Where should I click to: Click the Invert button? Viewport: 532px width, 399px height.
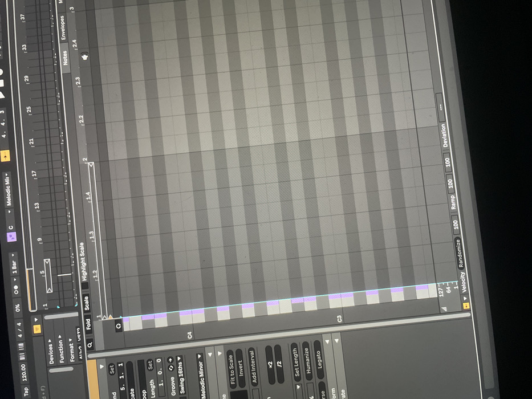click(x=241, y=368)
